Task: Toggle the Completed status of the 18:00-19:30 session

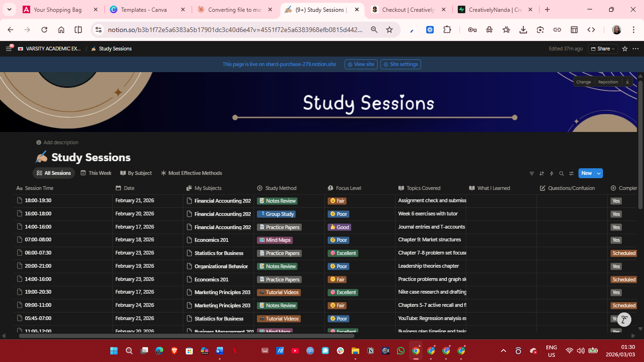Action: coord(616,200)
